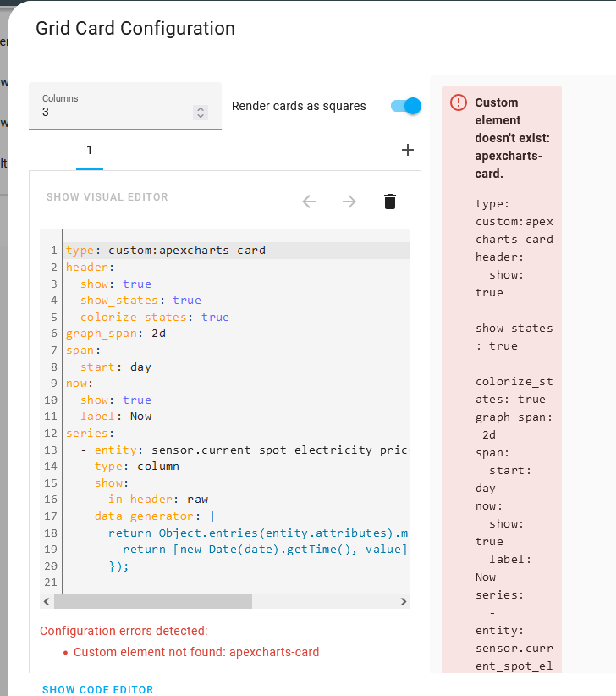Add a new card with the plus icon
616x696 pixels.
(408, 149)
